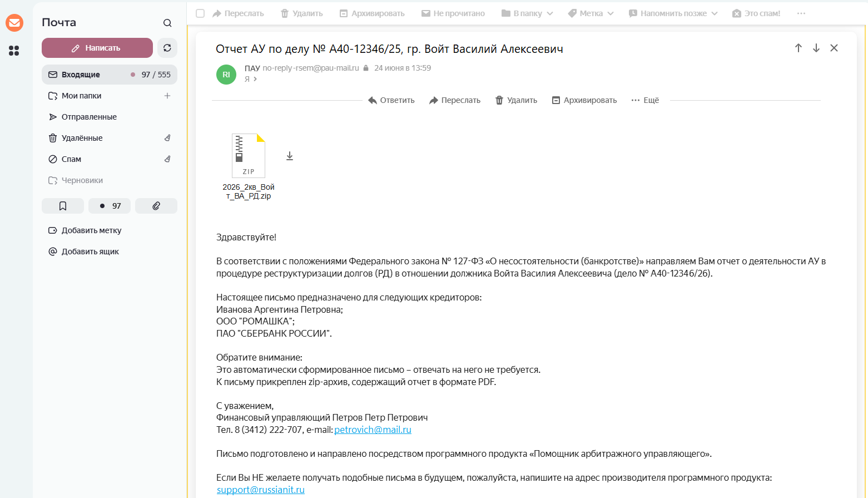Clear Спам folder with broom icon
The image size is (868, 498).
pyautogui.click(x=167, y=159)
